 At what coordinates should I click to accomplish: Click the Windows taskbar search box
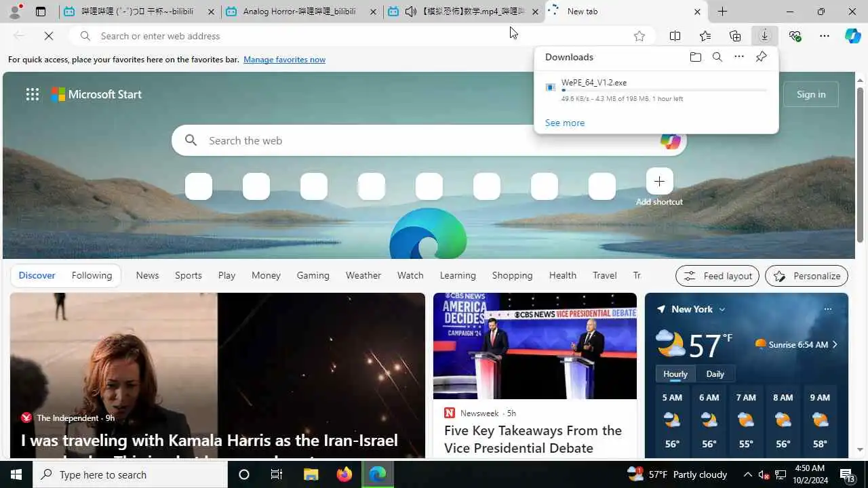pos(130,474)
